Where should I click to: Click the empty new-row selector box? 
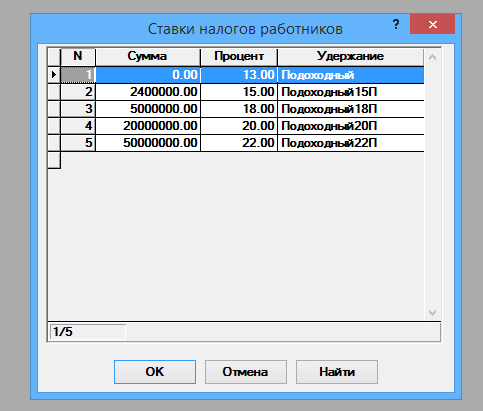click(54, 160)
